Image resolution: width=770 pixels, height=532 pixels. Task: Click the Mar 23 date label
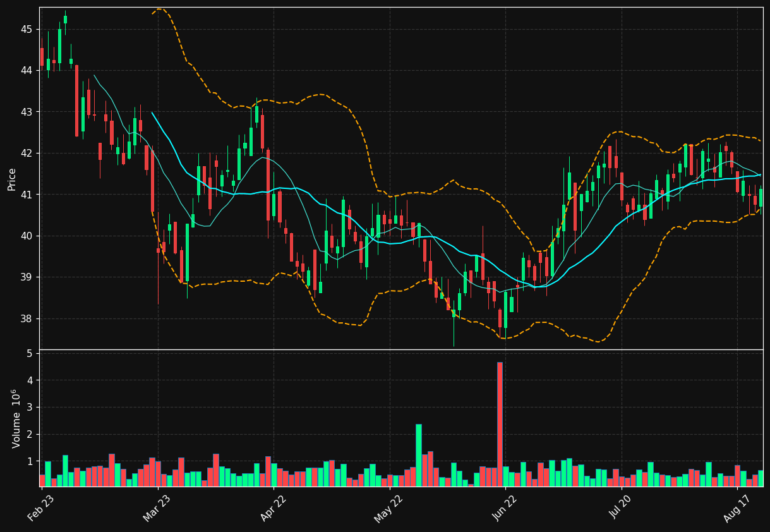coord(157,509)
